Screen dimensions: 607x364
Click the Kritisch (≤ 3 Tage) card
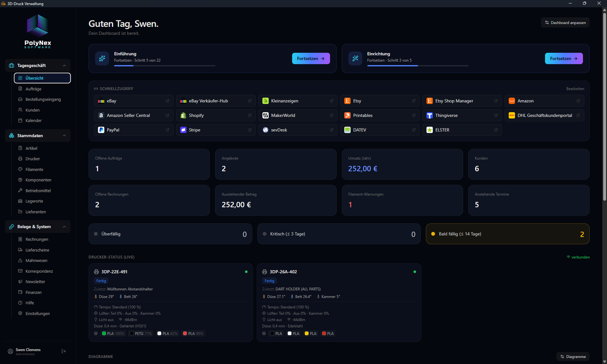[x=339, y=234]
